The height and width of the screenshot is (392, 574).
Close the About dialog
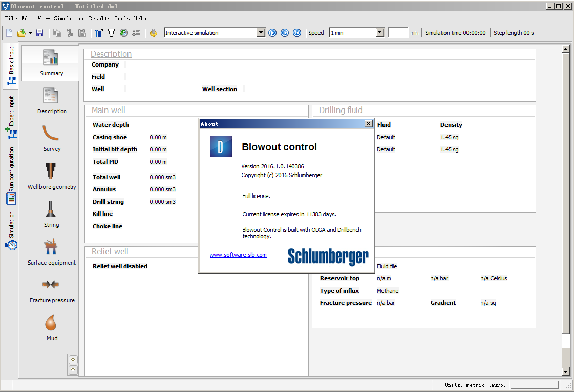369,124
